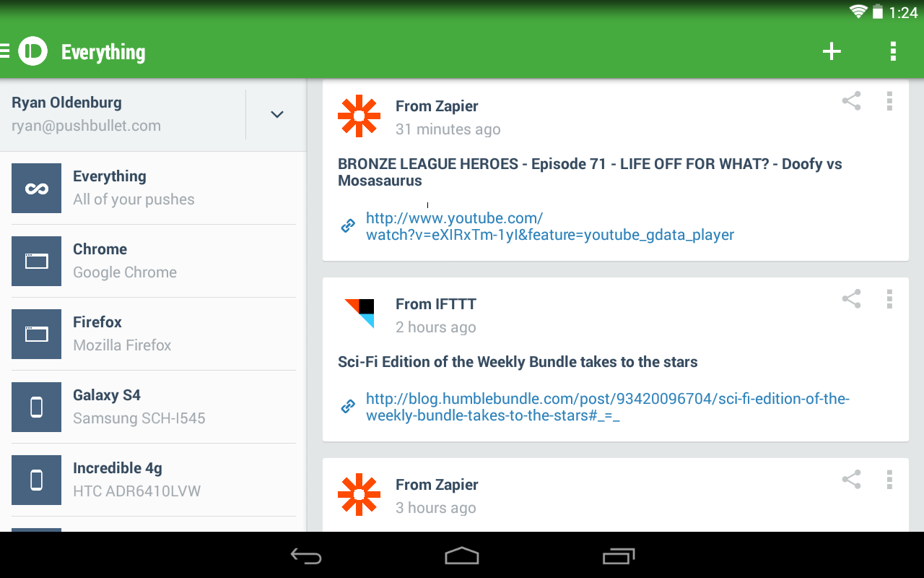This screenshot has width=924, height=578.
Task: Expand the Ryan Oldenburg account dropdown
Action: (x=276, y=114)
